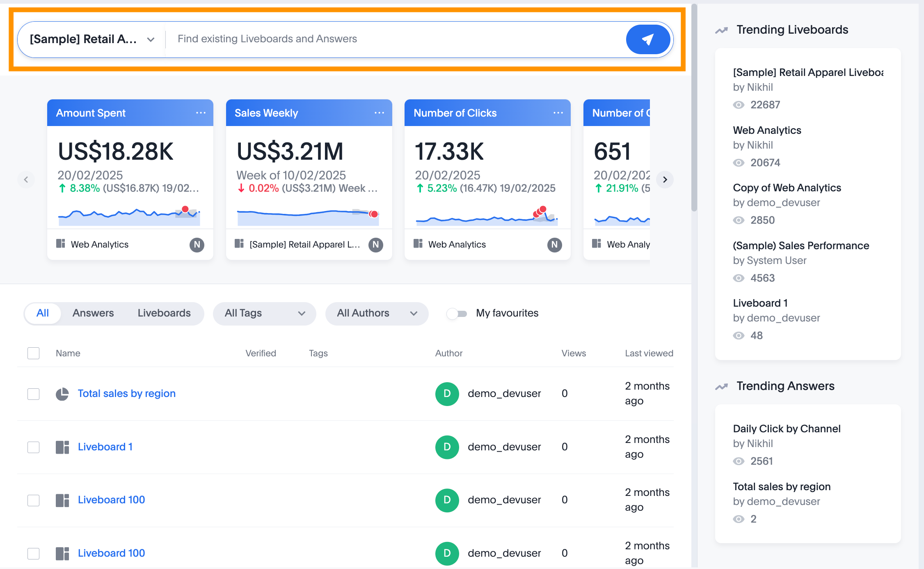Click the pie chart icon for Total sales
Screen dimensions: 924x569
(62, 394)
